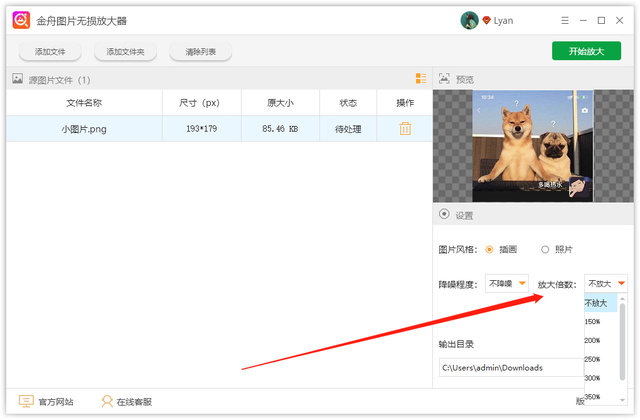Click the dog preview image

[x=533, y=146]
